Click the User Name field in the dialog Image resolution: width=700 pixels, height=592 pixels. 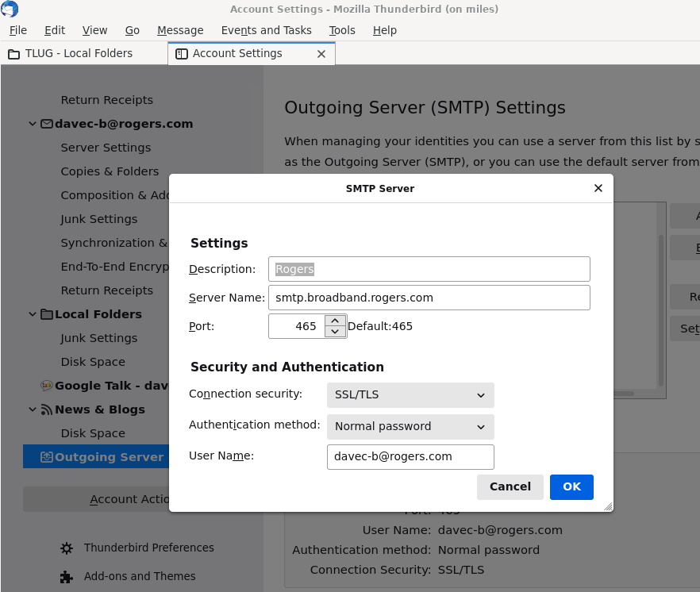point(410,457)
